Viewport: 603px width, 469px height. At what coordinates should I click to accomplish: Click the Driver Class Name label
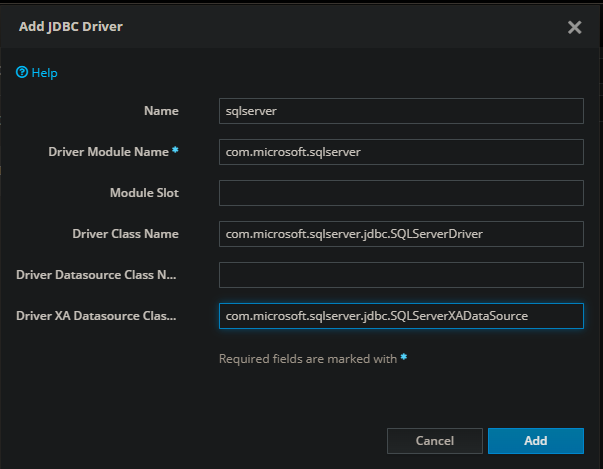pyautogui.click(x=125, y=234)
